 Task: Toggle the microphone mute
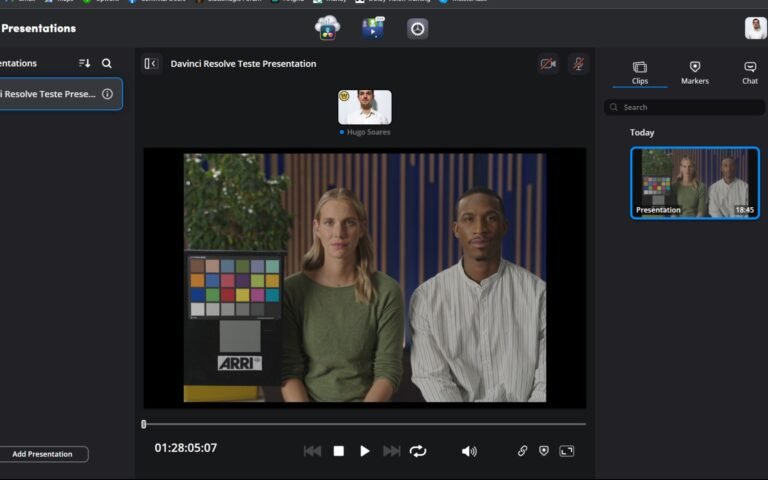click(578, 64)
